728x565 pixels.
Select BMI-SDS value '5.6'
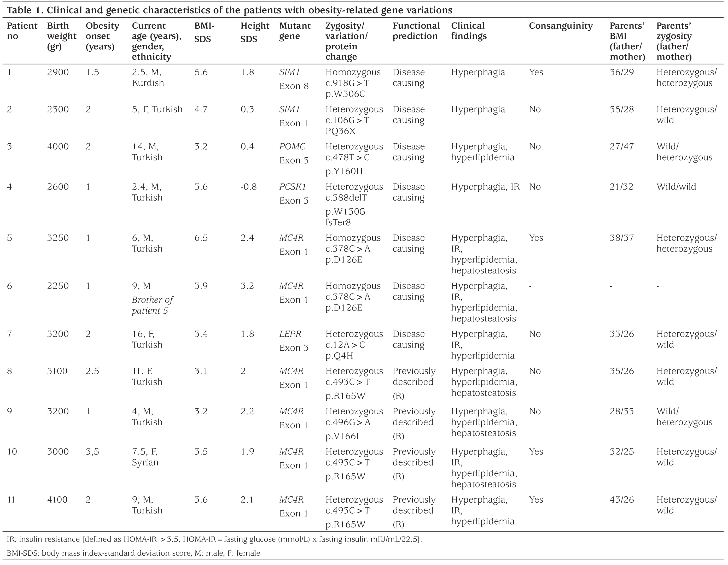click(201, 72)
